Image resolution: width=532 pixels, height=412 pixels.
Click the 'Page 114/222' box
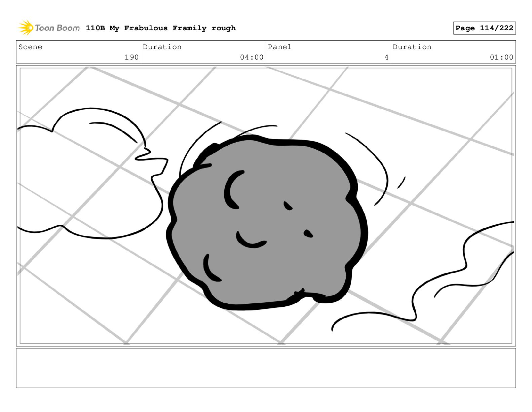tap(484, 28)
